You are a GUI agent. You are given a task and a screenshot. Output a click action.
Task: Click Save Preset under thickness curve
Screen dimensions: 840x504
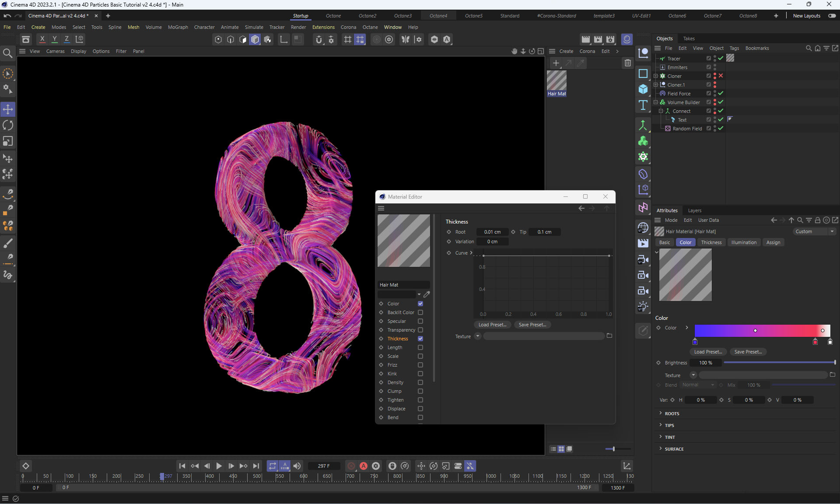click(532, 325)
